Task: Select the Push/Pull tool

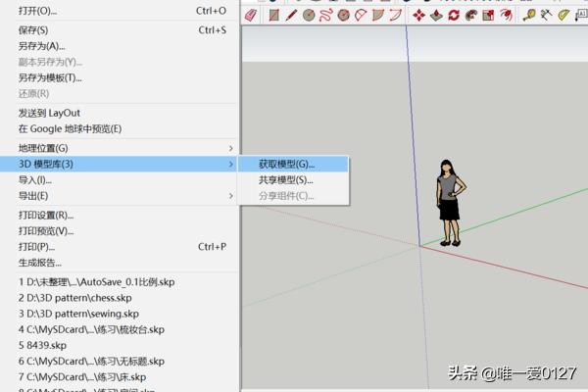Action: click(436, 15)
